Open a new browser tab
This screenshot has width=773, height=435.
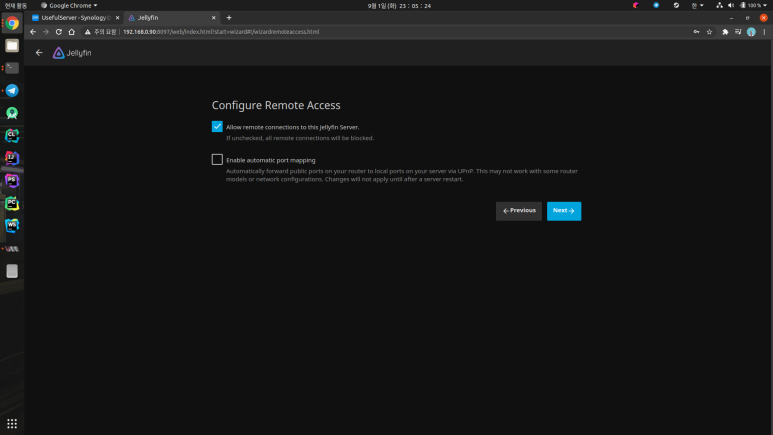point(229,18)
